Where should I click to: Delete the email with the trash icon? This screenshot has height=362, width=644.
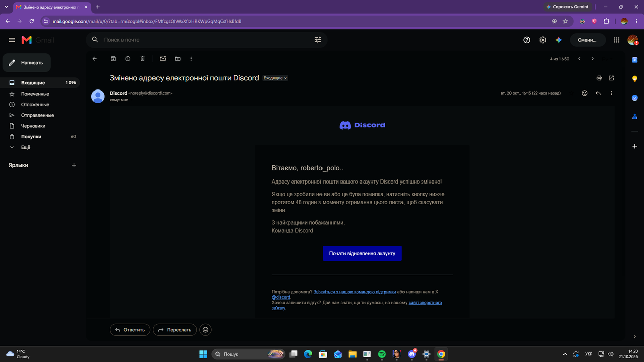(143, 59)
